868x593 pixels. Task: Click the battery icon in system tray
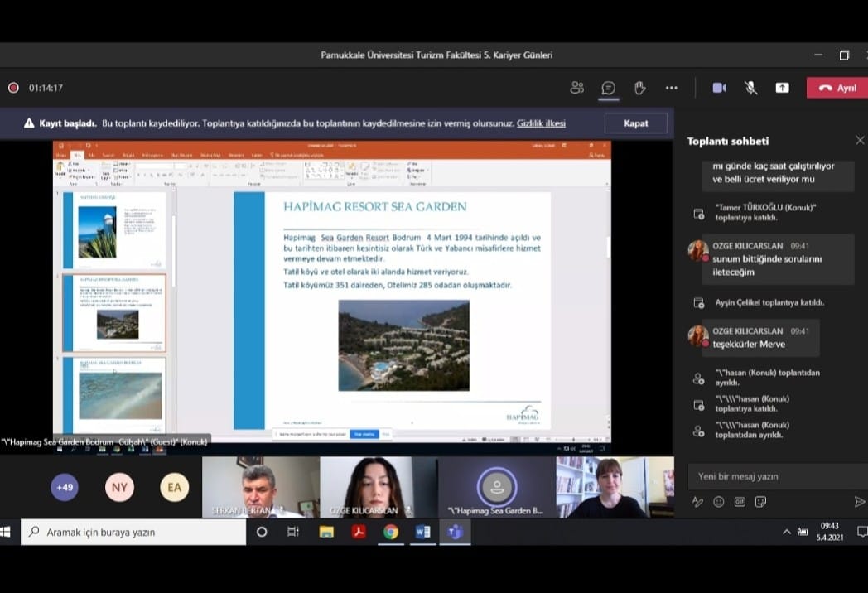pos(802,532)
